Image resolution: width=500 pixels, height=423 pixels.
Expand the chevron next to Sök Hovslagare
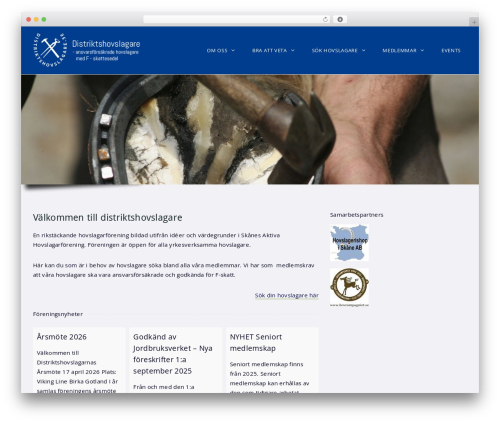363,50
